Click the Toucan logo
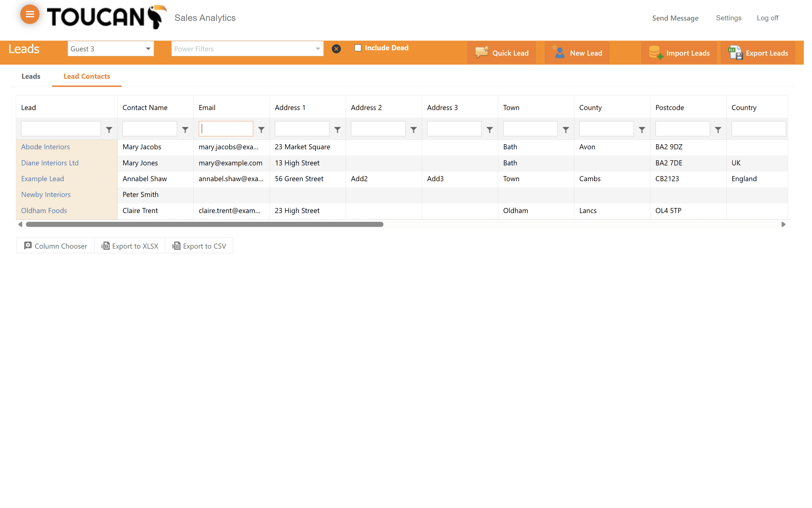812x508 pixels. click(107, 17)
